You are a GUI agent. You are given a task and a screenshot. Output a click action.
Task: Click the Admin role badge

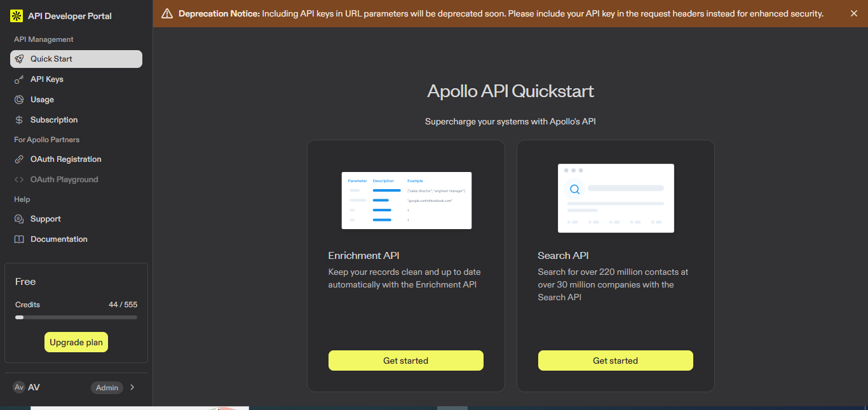click(107, 388)
